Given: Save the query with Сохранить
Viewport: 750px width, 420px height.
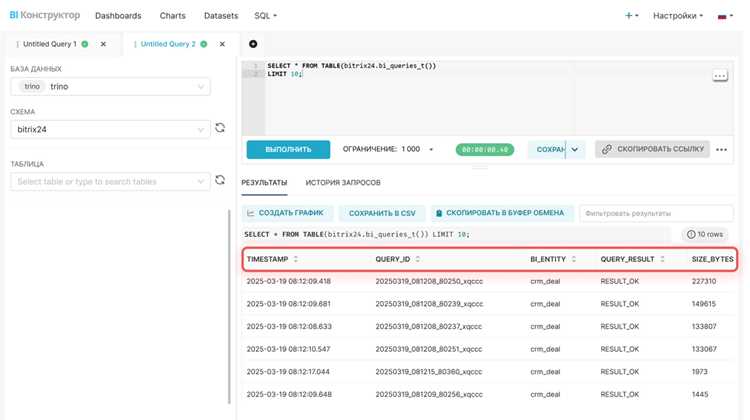Looking at the screenshot, I should (x=547, y=150).
